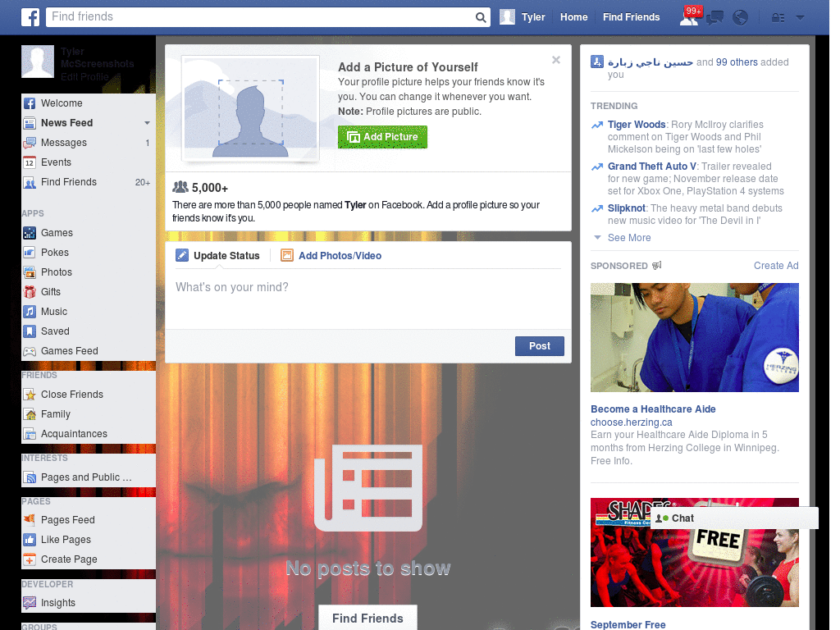Open the privacy shortcuts lock icon
The width and height of the screenshot is (840, 630).
tap(778, 18)
